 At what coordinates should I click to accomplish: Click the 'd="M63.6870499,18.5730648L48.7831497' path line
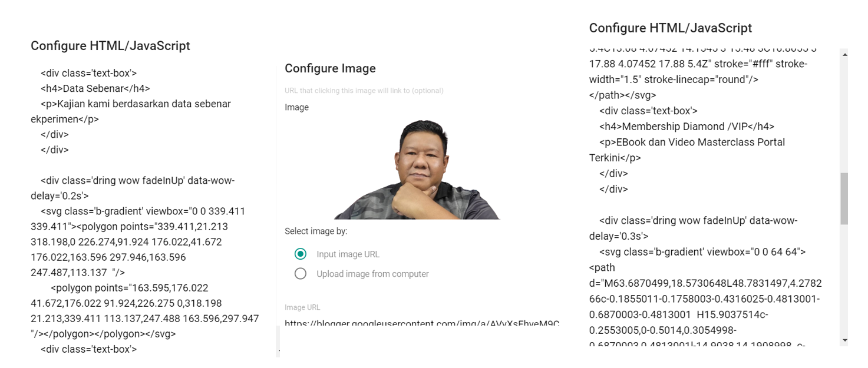pos(705,283)
